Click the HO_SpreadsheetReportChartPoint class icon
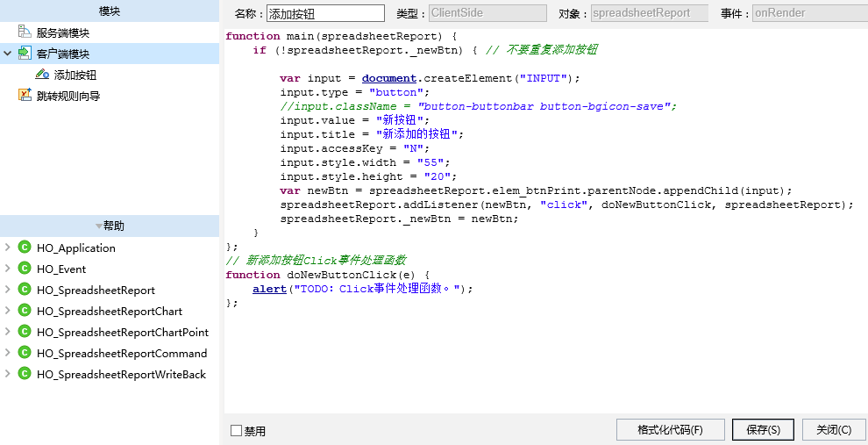Screen dimensions: 868x445 point(25,332)
